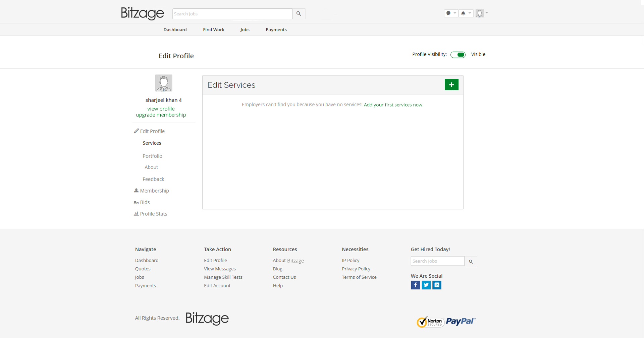The image size is (644, 338).
Task: Open the Twitter social icon
Action: [x=426, y=285]
